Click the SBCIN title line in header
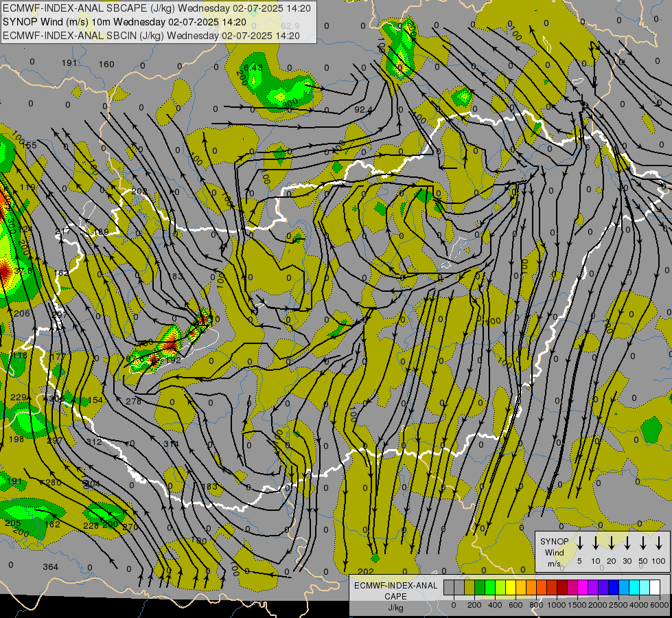The height and width of the screenshot is (618, 672). 151,36
